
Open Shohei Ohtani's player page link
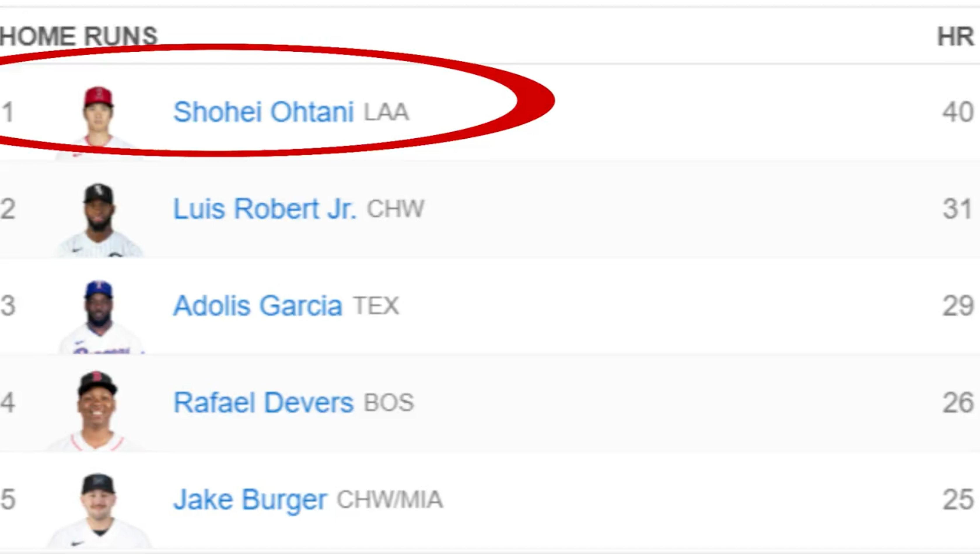tap(263, 112)
